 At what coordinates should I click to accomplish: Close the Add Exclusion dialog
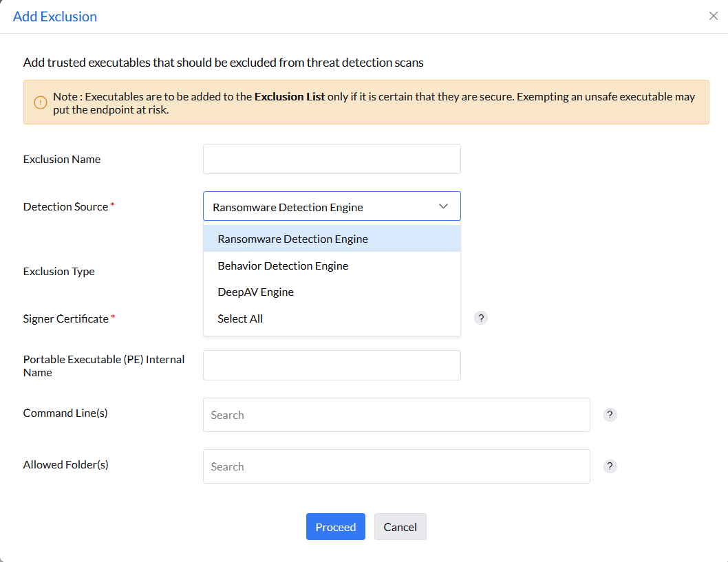click(714, 15)
